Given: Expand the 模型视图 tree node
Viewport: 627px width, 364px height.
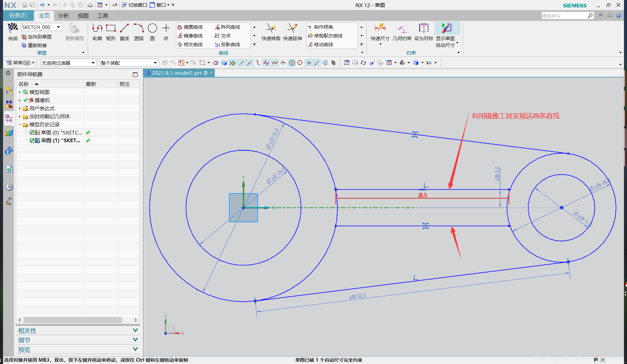Looking at the screenshot, I should pos(20,92).
